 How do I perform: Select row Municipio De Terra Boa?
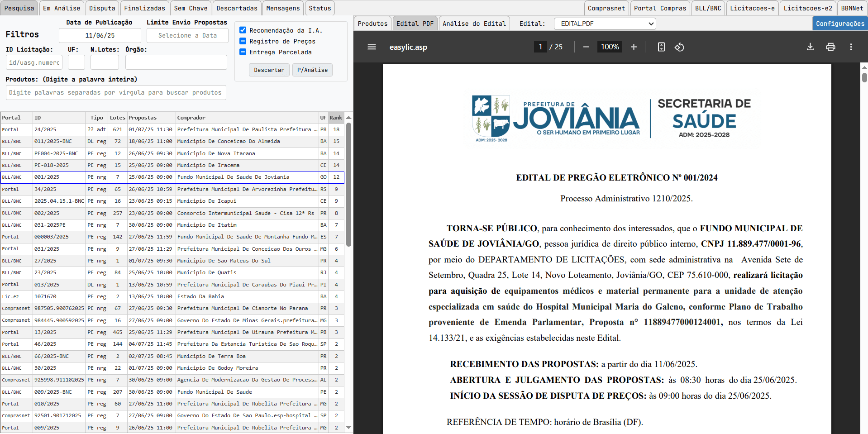tap(172, 356)
